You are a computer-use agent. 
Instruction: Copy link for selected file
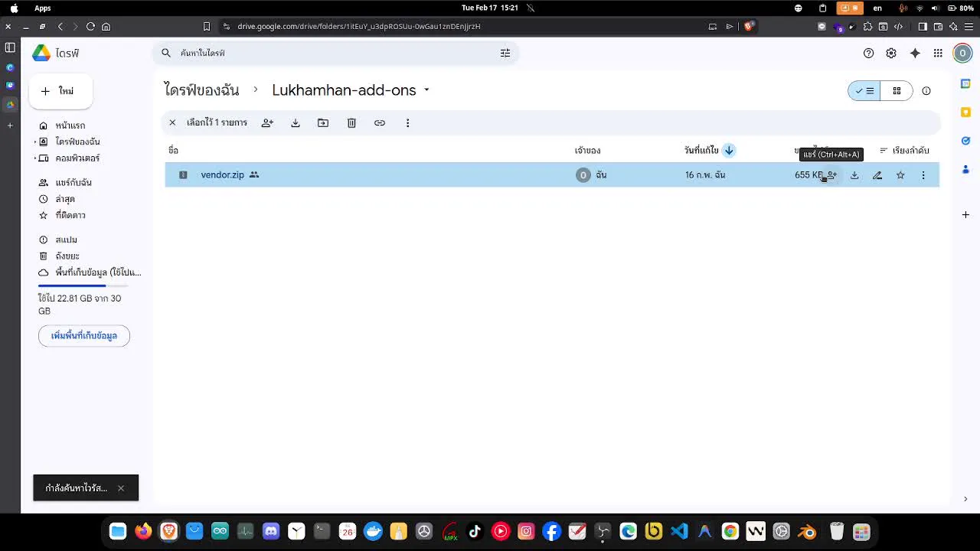pos(380,122)
